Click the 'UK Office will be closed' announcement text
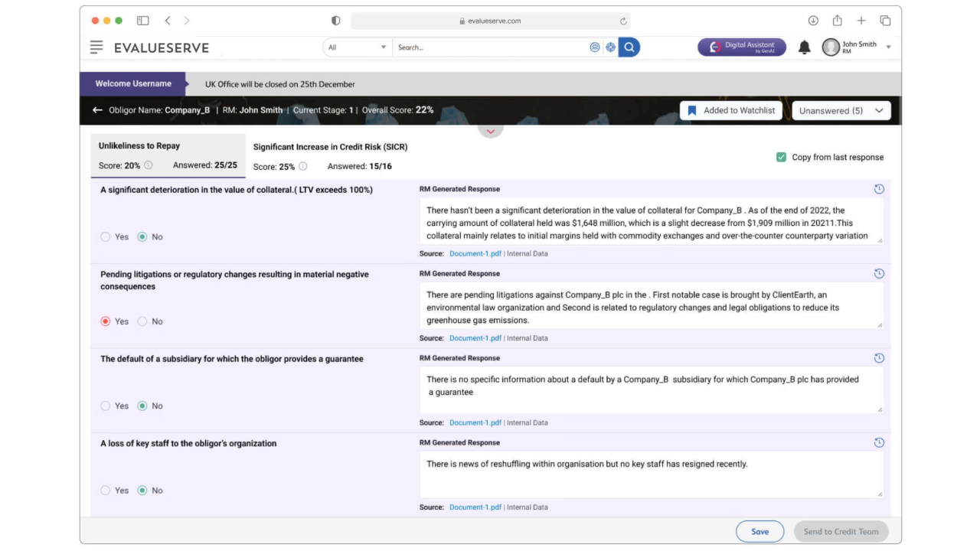Viewport: 980px width, 551px height. point(280,84)
